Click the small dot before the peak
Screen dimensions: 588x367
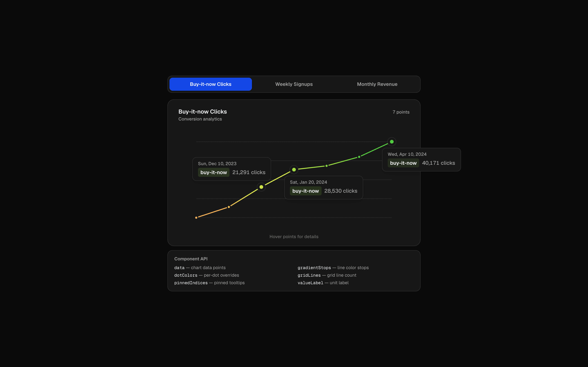point(359,157)
